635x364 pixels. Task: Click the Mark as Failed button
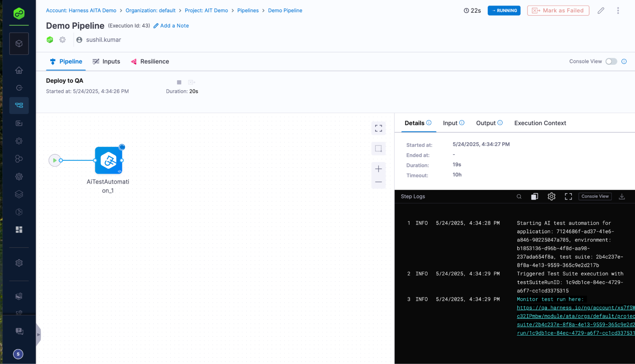pyautogui.click(x=558, y=10)
